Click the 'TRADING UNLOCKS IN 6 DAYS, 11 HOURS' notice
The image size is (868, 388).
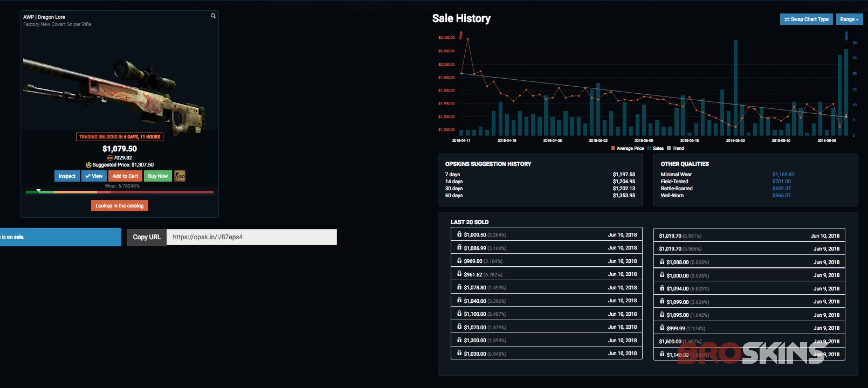120,137
